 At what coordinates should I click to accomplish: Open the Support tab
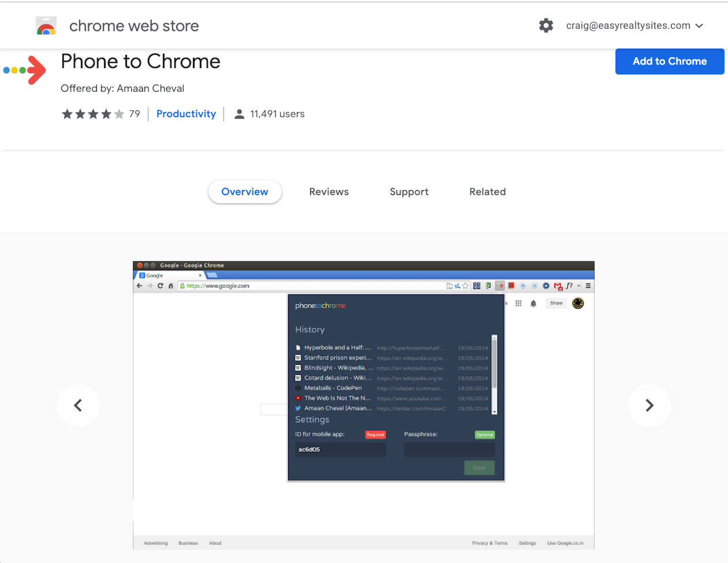pos(409,191)
